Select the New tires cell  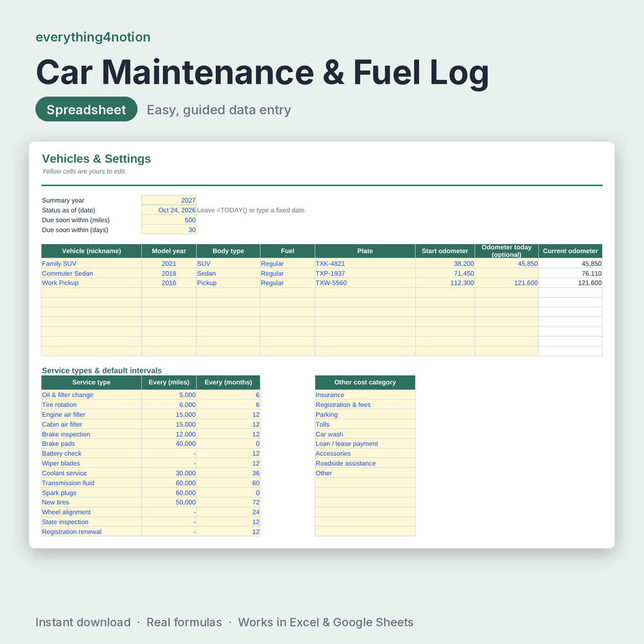click(91, 502)
